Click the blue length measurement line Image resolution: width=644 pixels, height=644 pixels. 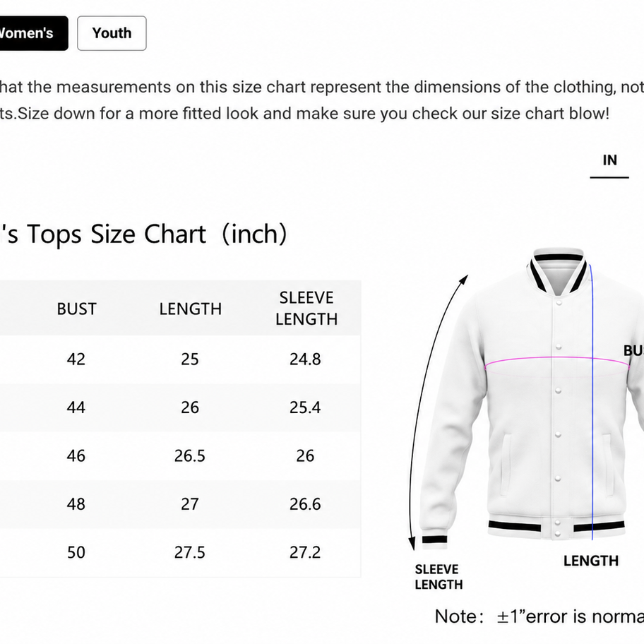pos(592,402)
